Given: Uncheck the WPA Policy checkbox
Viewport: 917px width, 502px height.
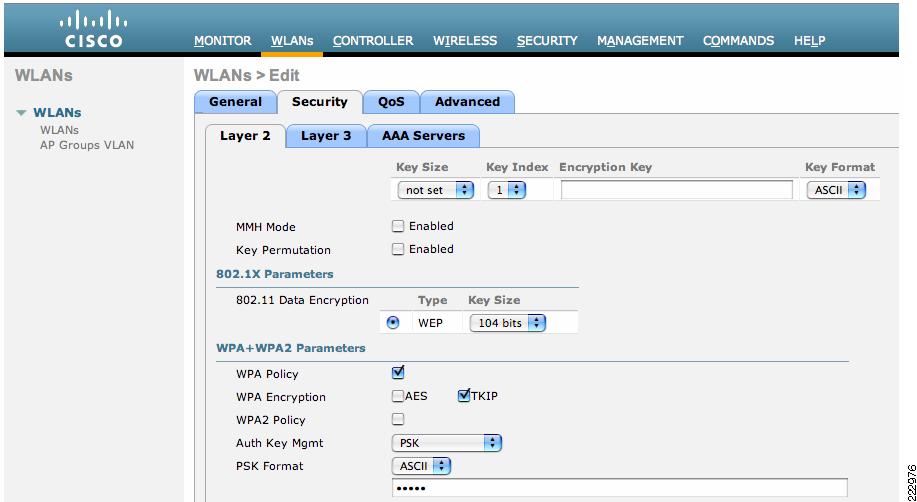Looking at the screenshot, I should [398, 373].
